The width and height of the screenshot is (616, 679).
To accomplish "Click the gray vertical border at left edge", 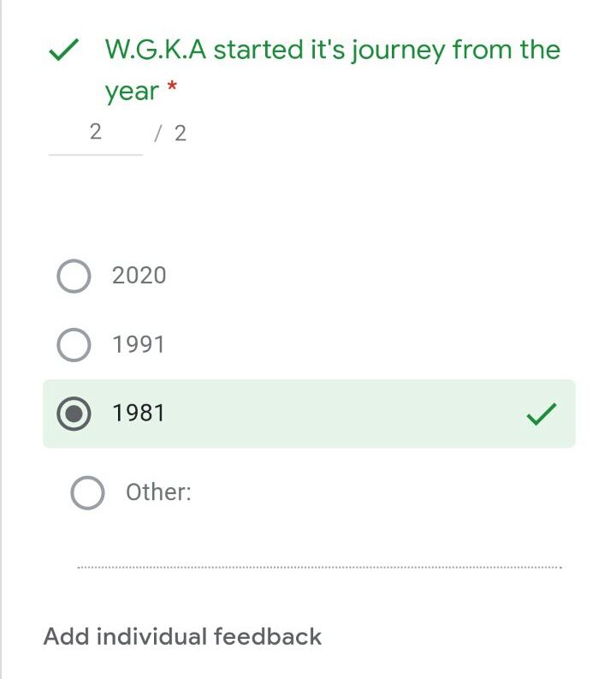I will tap(2, 342).
